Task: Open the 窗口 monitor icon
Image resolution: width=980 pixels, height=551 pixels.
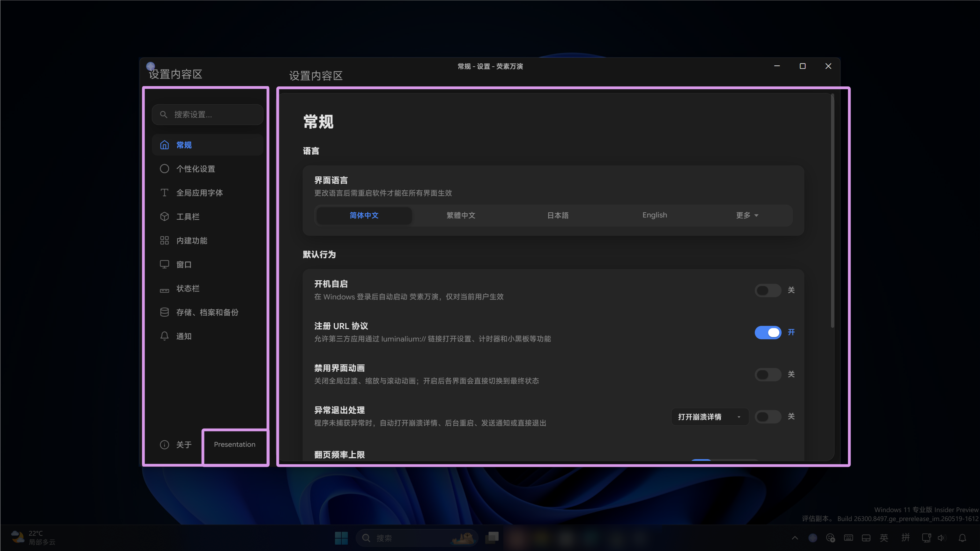Action: (x=164, y=265)
